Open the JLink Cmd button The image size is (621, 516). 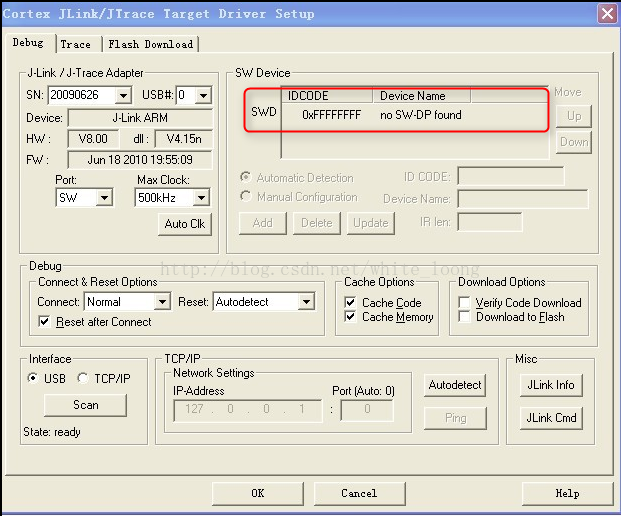coord(551,417)
